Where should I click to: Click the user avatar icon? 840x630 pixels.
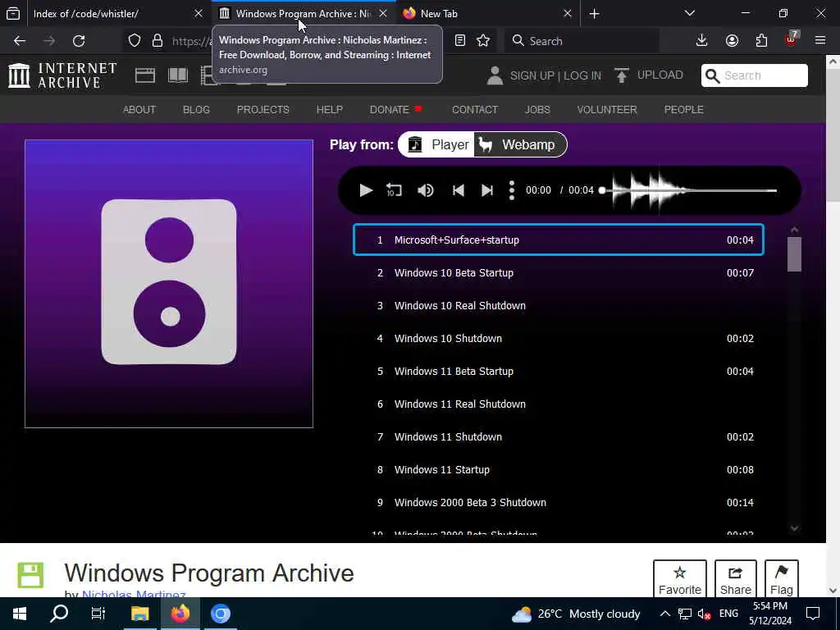(495, 75)
